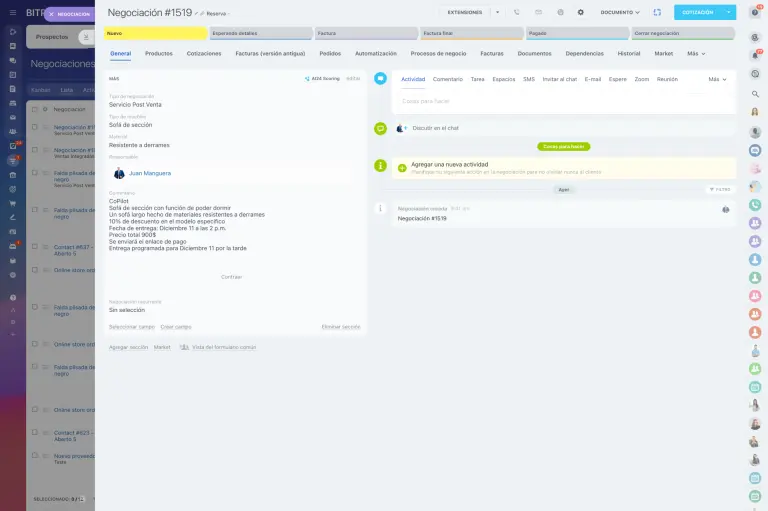Viewport: 768px width, 511px height.
Task: Click the Juan Manguera responsible link
Action: tap(150, 173)
